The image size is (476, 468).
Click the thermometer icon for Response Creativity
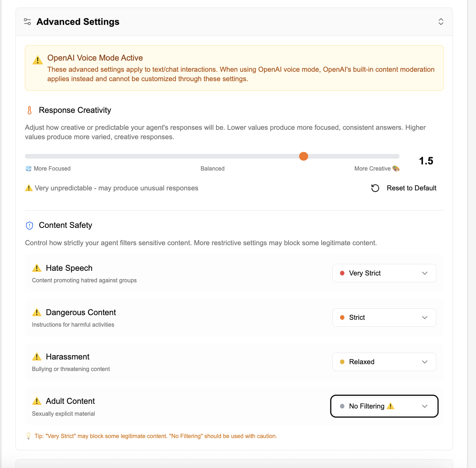point(29,110)
